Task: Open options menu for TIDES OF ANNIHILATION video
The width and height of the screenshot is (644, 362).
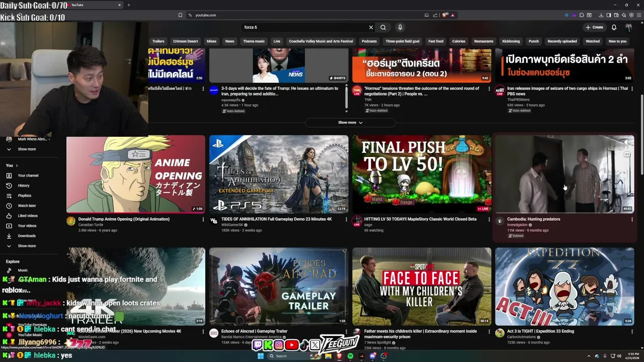Action: tap(346, 219)
